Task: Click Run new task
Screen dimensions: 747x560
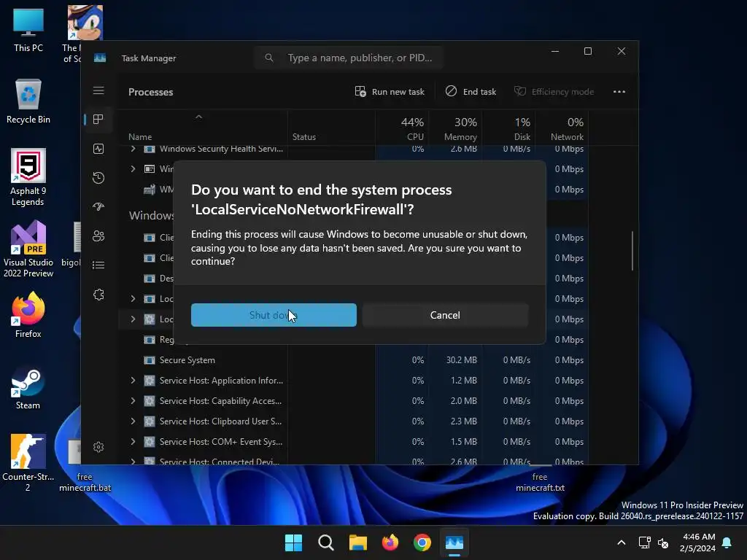Action: [390, 91]
